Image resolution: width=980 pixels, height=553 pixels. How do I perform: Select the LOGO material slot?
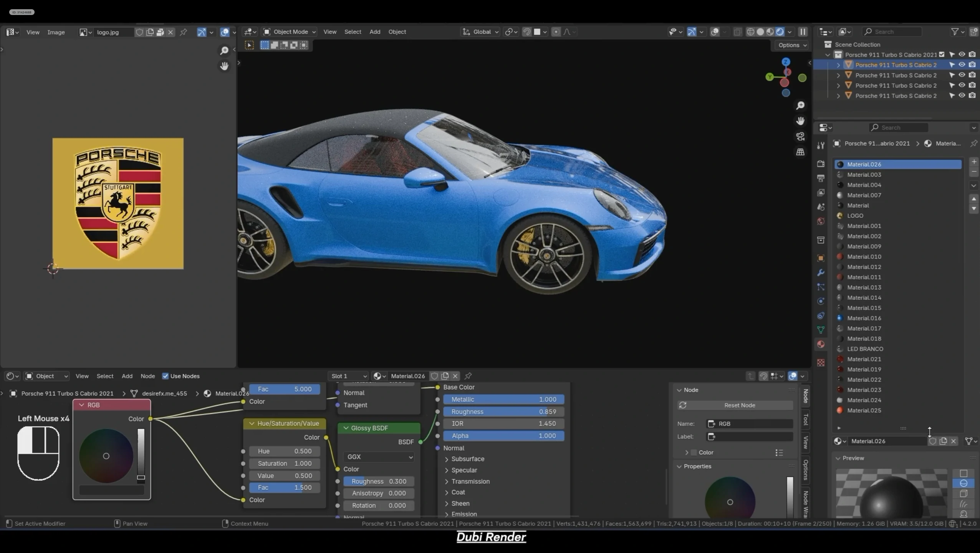[x=898, y=216]
